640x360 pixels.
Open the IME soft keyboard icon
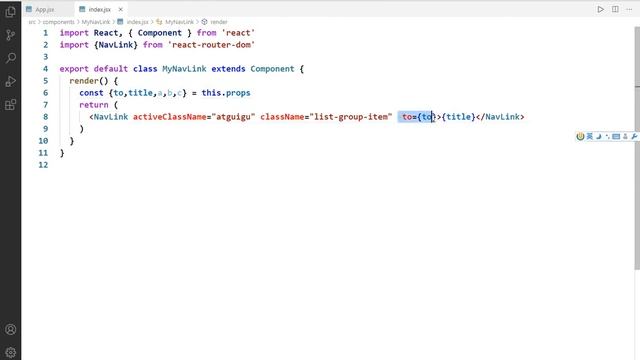point(616,136)
